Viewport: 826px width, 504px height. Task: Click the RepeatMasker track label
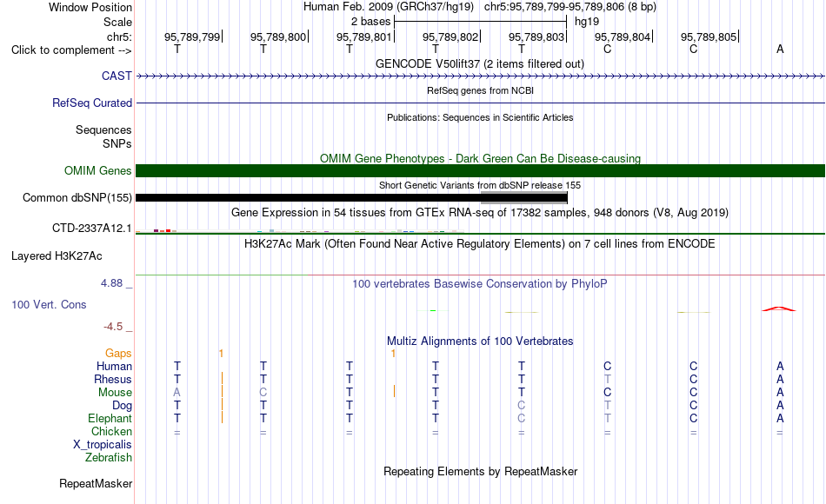pos(96,483)
